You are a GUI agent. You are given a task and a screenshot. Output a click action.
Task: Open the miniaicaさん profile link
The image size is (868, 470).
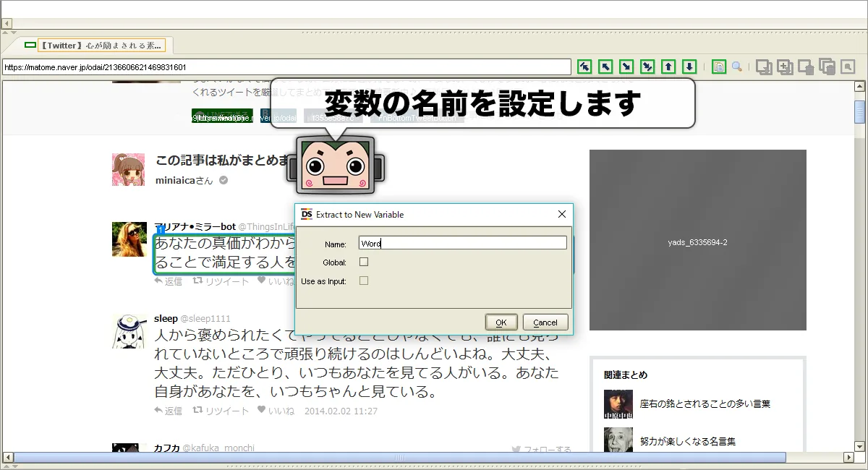pos(184,180)
